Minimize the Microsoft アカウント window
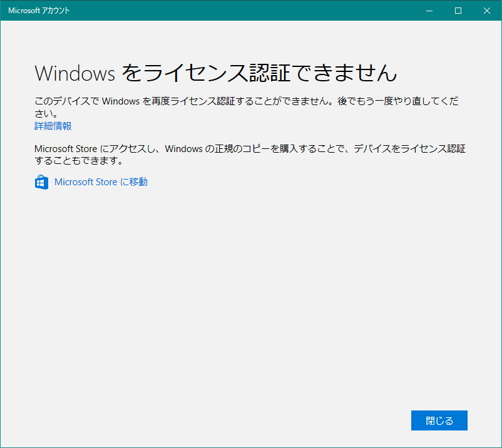Screen dimensions: 502x448 [x=429, y=11]
